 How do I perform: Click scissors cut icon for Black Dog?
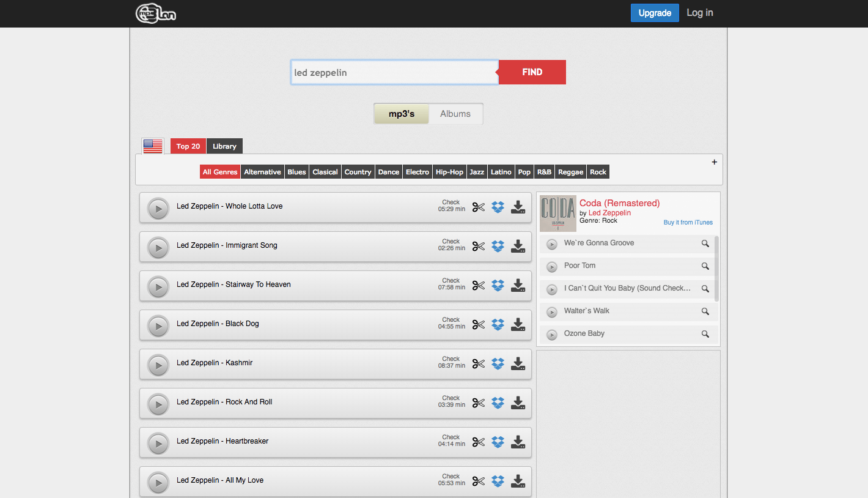coord(478,325)
